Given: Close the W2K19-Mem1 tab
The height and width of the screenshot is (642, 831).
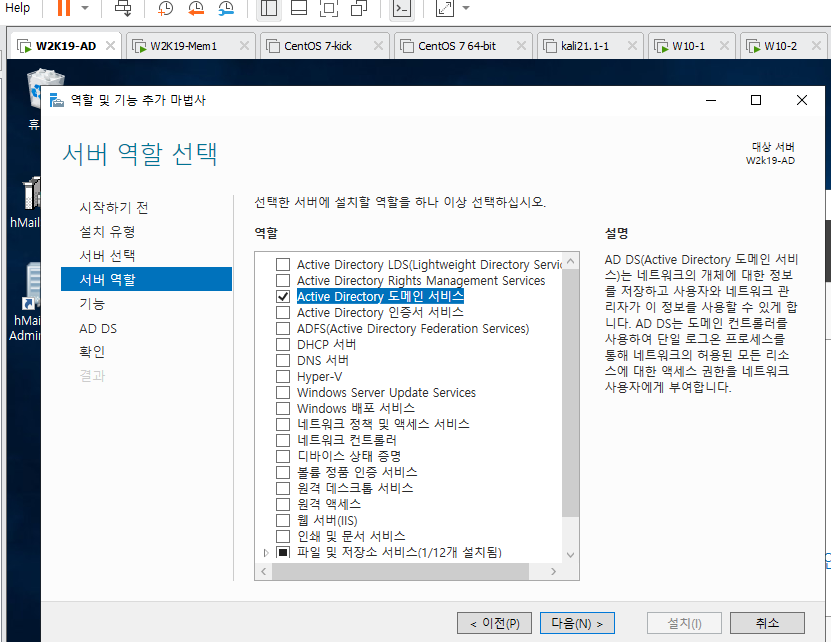Looking at the screenshot, I should tap(244, 46).
